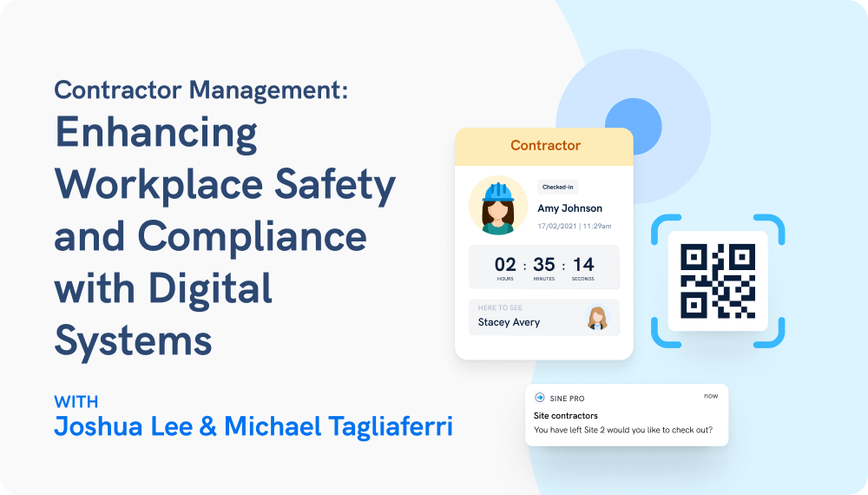Click the Contractor card header
868x495 pixels.
tap(544, 147)
